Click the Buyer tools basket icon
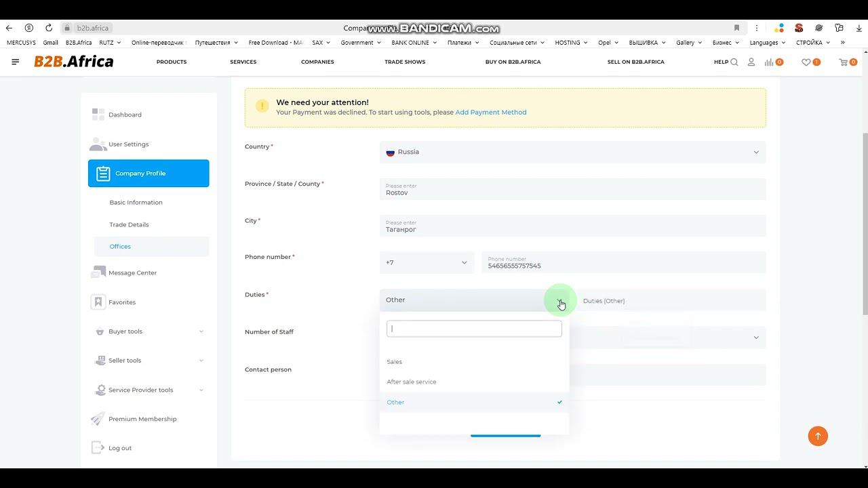This screenshot has height=488, width=868. click(98, 331)
